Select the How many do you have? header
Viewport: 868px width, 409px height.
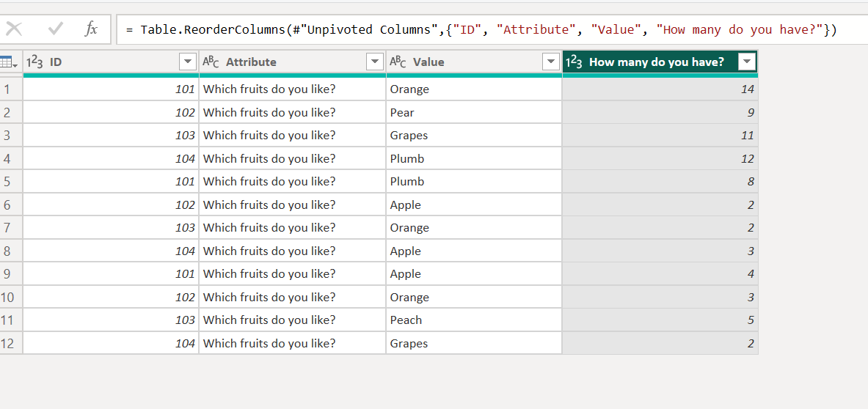tap(660, 62)
